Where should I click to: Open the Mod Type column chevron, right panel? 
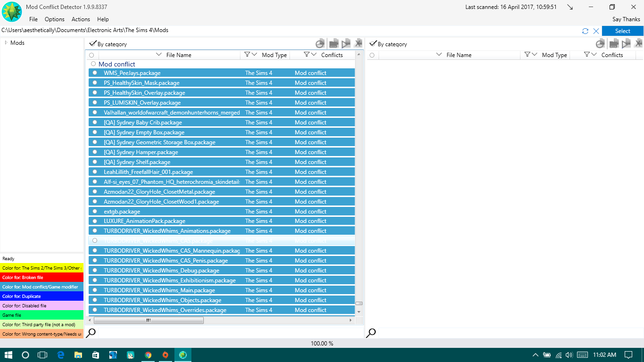tap(535, 55)
